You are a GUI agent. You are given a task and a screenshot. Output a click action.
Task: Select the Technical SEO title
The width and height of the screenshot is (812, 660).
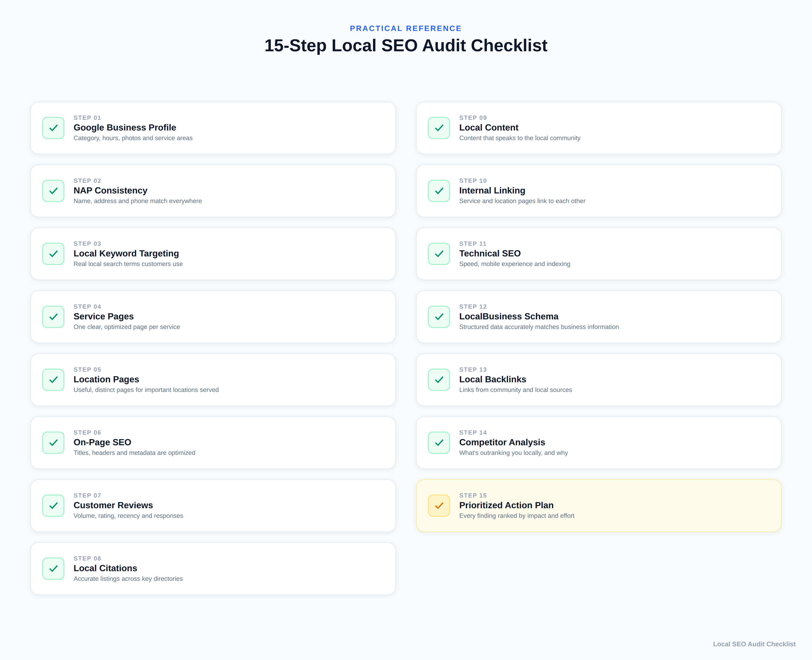tap(490, 253)
